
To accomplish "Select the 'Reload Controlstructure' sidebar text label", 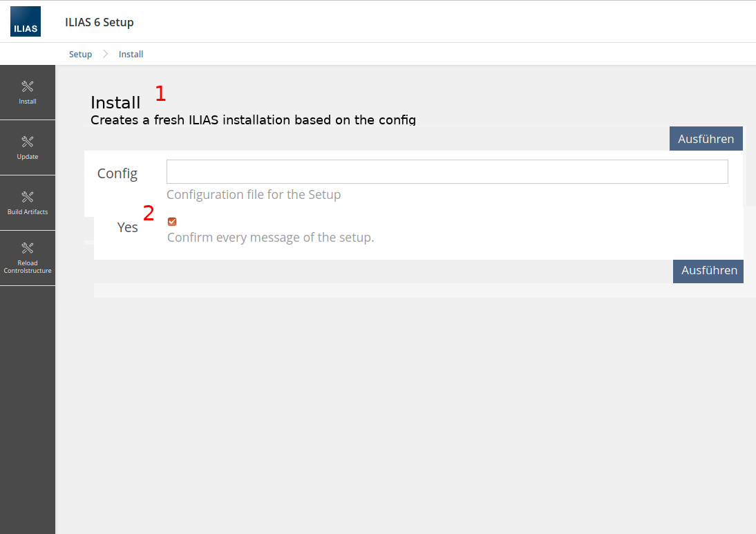I will point(28,267).
